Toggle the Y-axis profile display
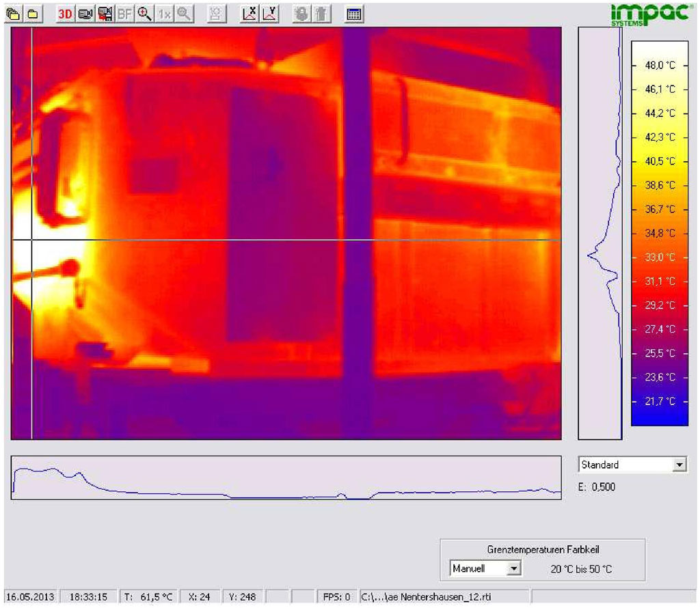The height and width of the screenshot is (608, 700). tap(270, 14)
